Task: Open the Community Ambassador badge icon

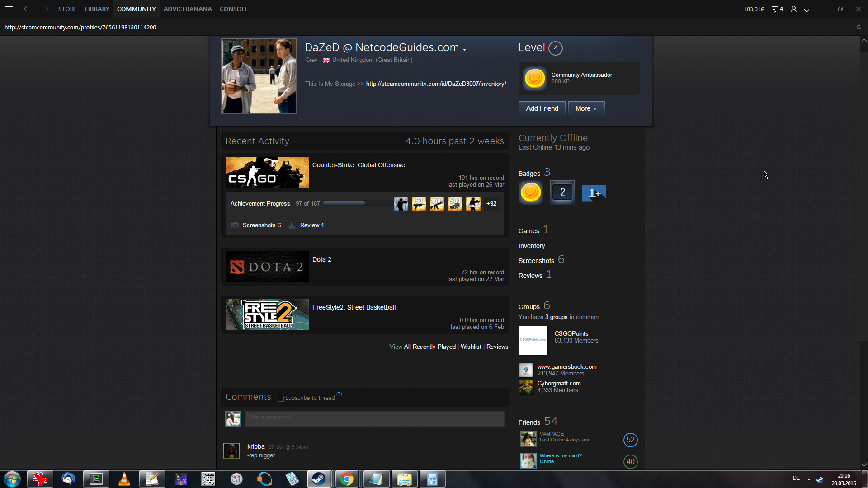Action: (534, 79)
